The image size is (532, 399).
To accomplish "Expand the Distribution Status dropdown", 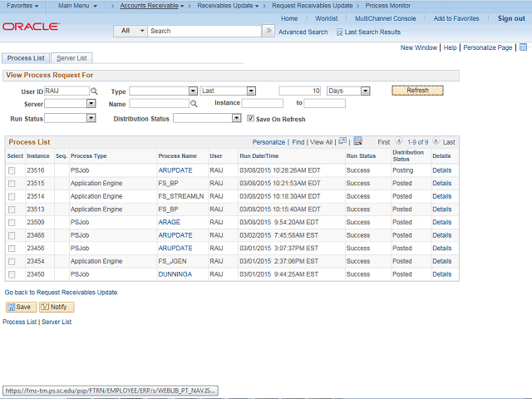I will (207, 118).
